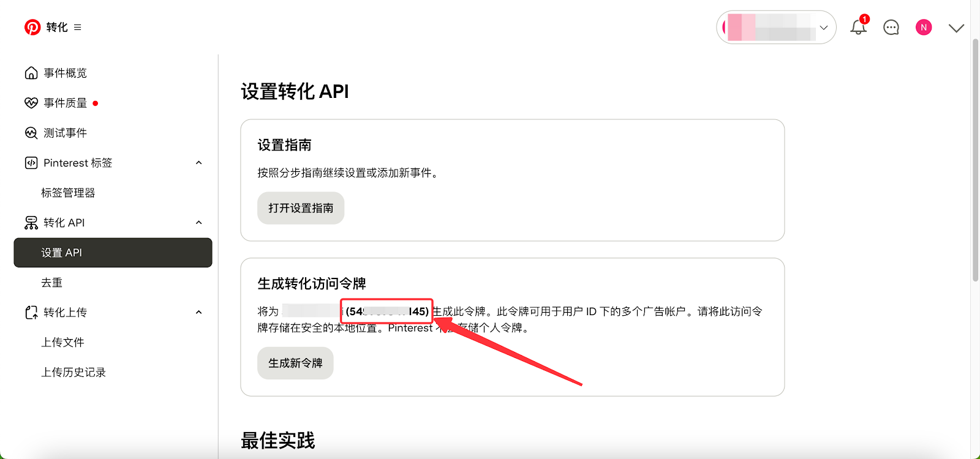Open the messages chat bubble icon
This screenshot has width=980, height=459.
coord(891,27)
